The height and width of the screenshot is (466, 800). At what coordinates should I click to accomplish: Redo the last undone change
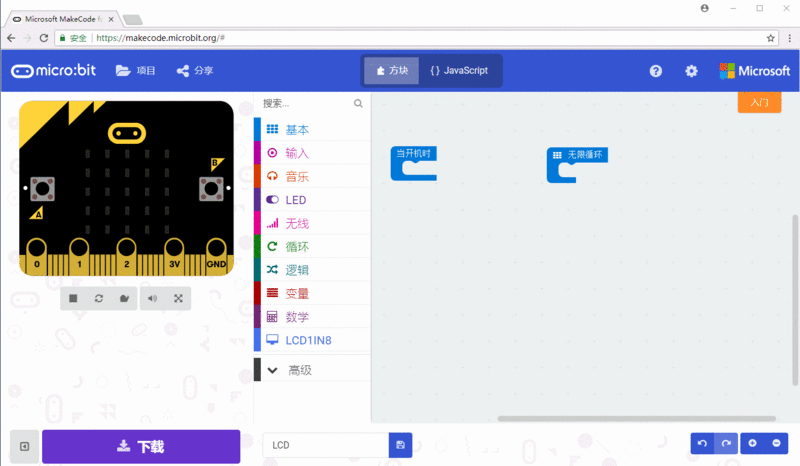[726, 443]
